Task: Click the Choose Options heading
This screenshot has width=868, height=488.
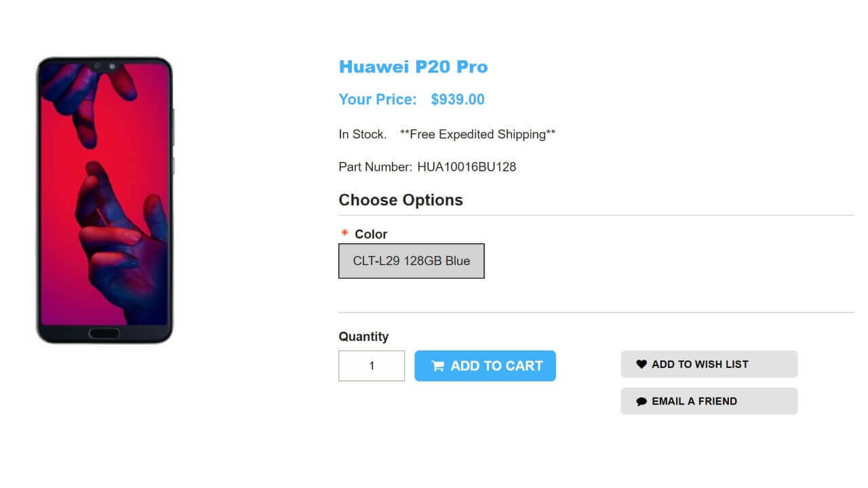Action: [401, 200]
